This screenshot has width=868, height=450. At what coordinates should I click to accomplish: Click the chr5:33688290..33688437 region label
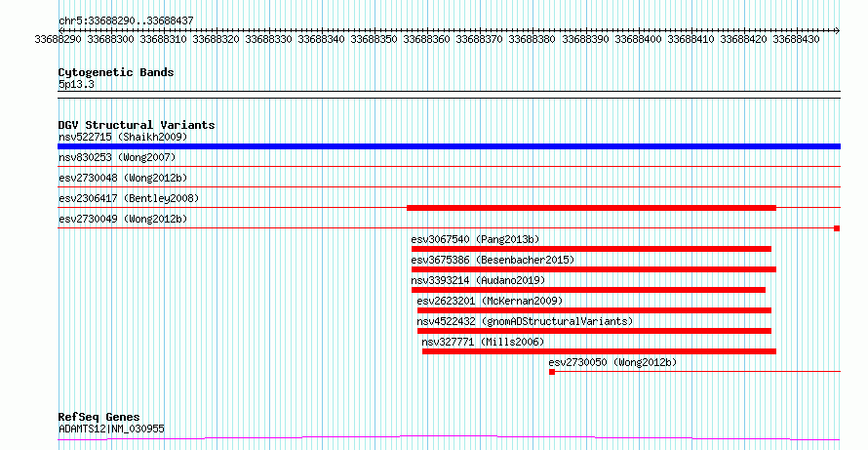(x=126, y=21)
